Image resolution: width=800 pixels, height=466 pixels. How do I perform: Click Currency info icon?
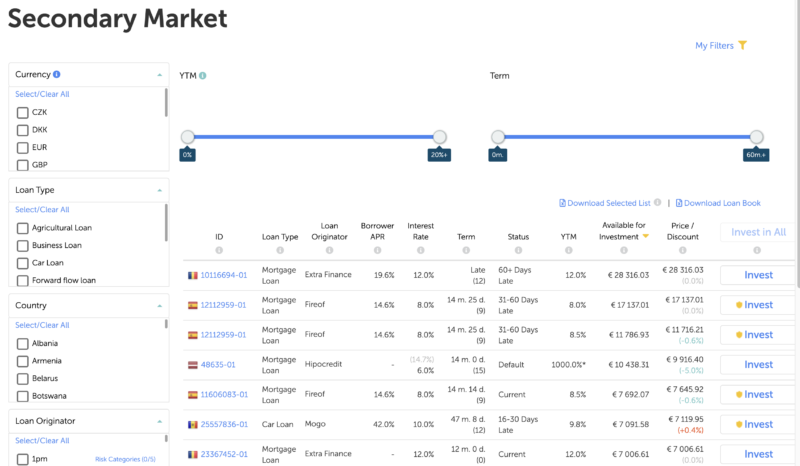[57, 74]
